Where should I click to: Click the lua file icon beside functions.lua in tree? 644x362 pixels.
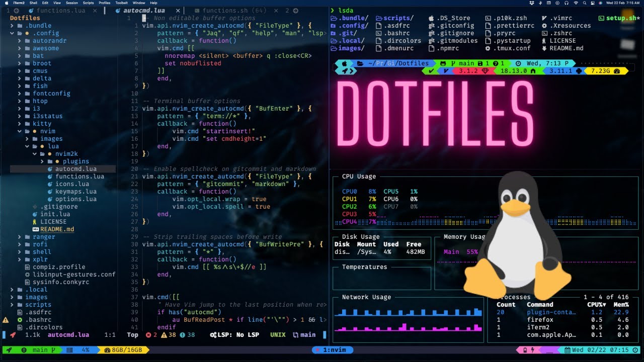pyautogui.click(x=50, y=176)
